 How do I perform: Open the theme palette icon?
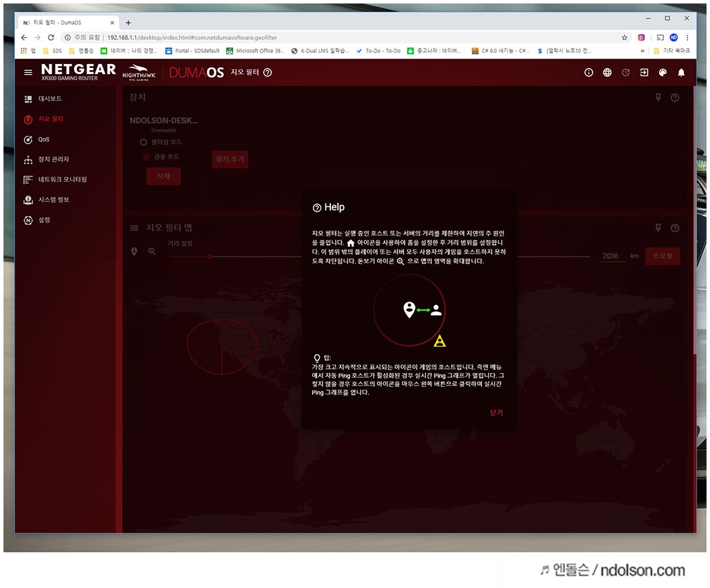pyautogui.click(x=663, y=73)
